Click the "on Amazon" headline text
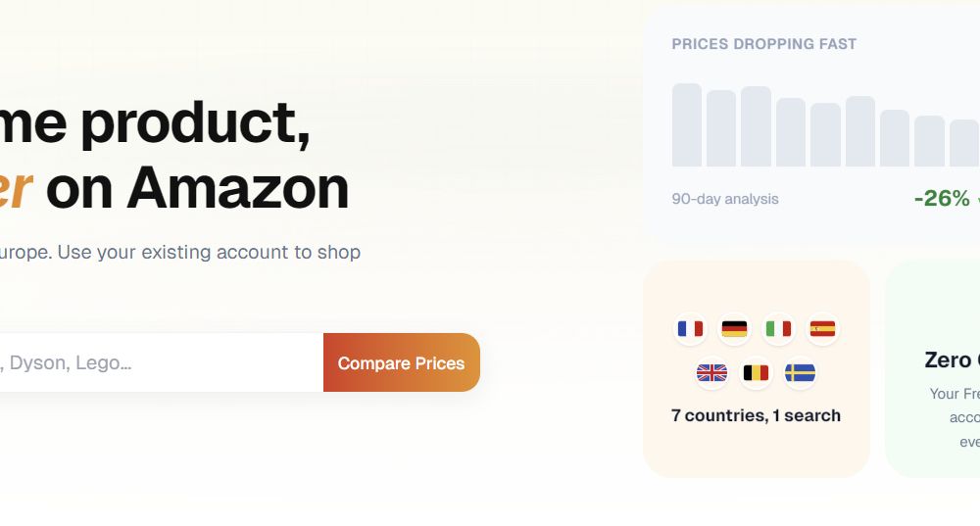980x526 pixels. pos(197,187)
